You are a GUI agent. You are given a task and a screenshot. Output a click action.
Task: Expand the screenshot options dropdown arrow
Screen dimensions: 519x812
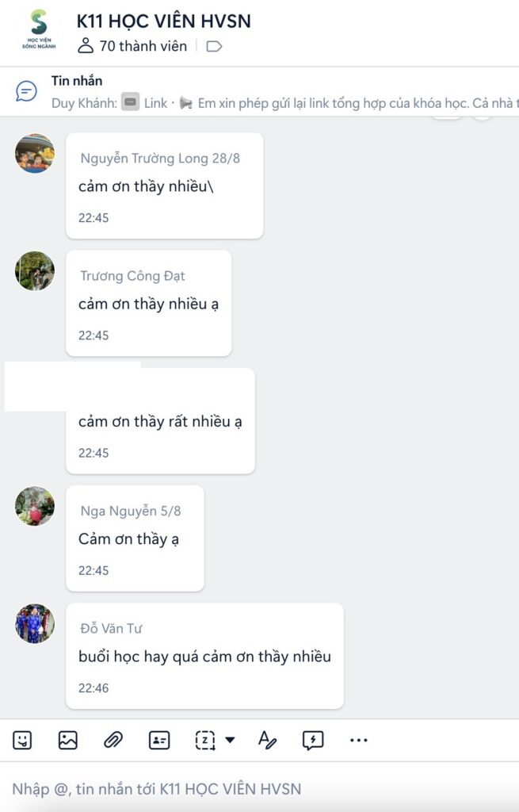[230, 740]
